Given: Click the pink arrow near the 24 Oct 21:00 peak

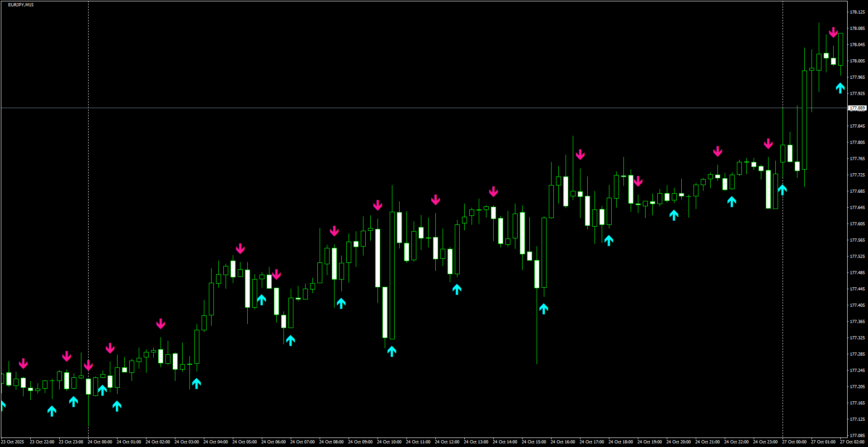Looking at the screenshot, I should pos(717,152).
